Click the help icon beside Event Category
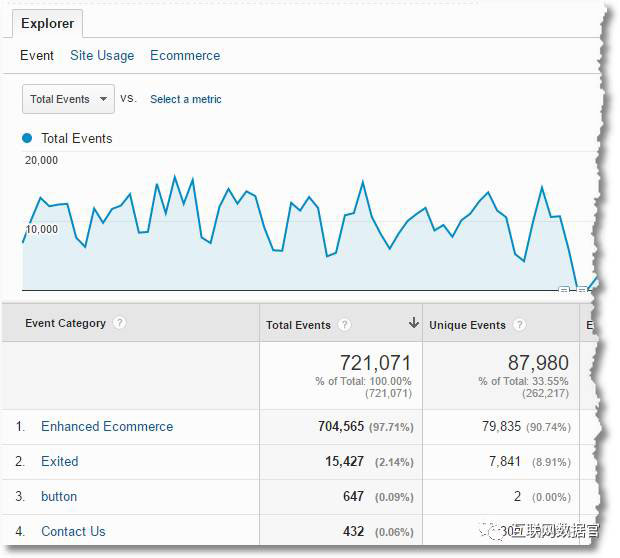Screen dimensions: 620x558 click(120, 324)
